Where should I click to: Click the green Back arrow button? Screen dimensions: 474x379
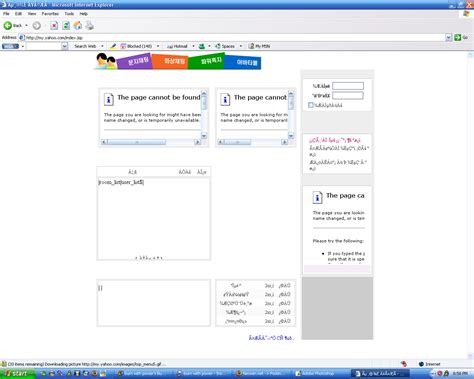click(8, 25)
